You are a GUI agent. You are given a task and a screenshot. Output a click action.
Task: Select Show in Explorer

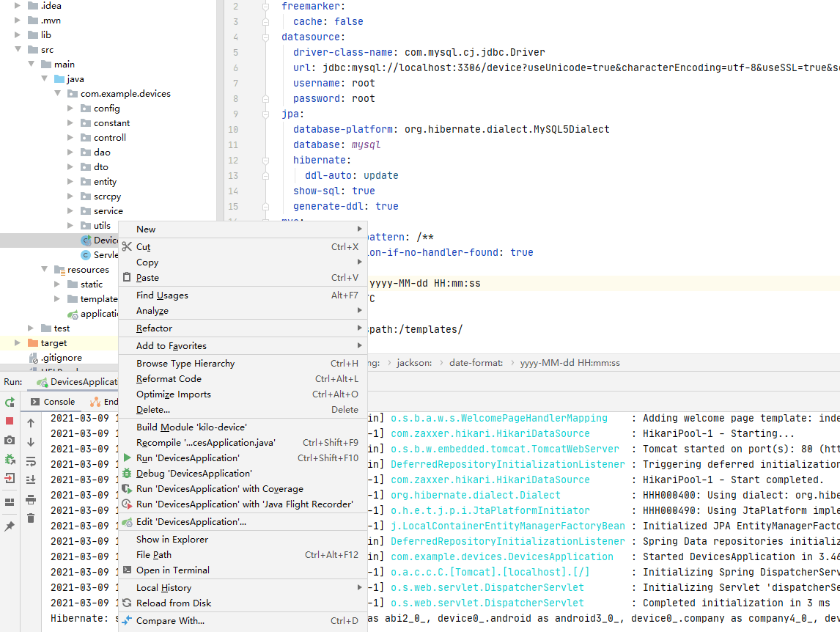pyautogui.click(x=243, y=540)
